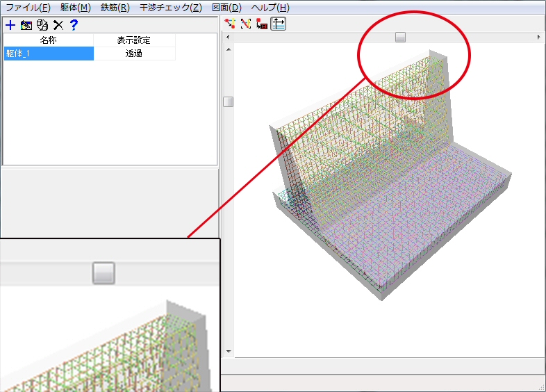Click the black X delete icon
546x392 pixels.
[x=58, y=25]
